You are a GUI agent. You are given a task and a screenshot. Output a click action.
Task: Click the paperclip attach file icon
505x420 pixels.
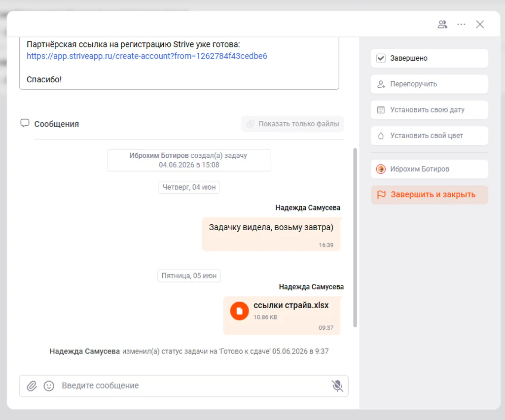click(x=32, y=386)
